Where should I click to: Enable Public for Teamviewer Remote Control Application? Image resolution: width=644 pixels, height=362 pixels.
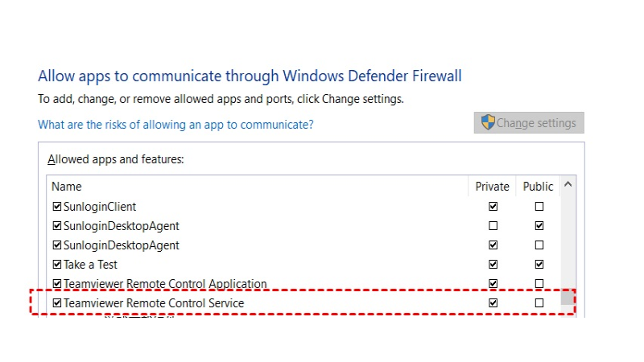pos(539,284)
